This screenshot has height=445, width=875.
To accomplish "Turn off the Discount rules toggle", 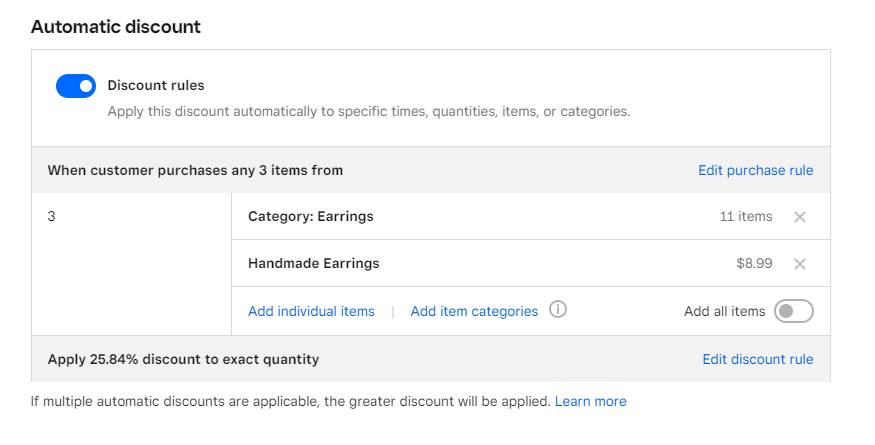I will point(76,86).
